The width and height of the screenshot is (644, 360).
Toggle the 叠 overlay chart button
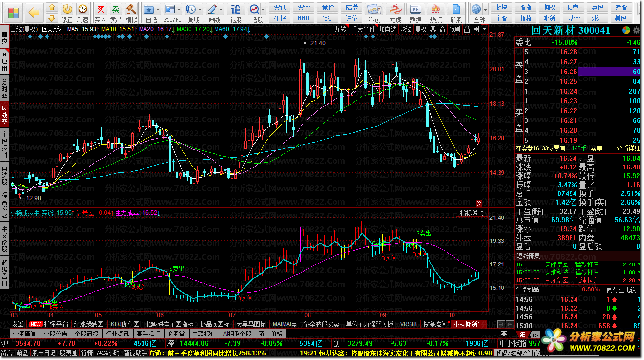tap(433, 29)
